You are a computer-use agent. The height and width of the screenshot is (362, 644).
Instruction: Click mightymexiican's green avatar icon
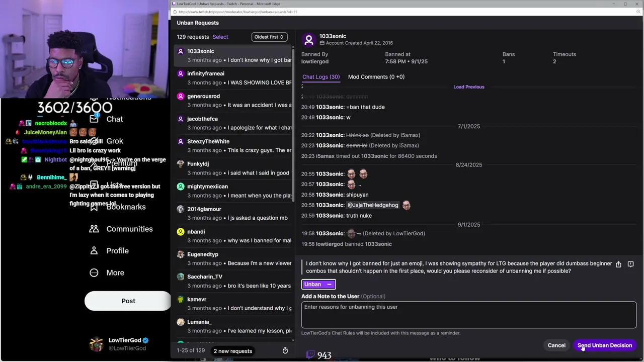coord(181,187)
